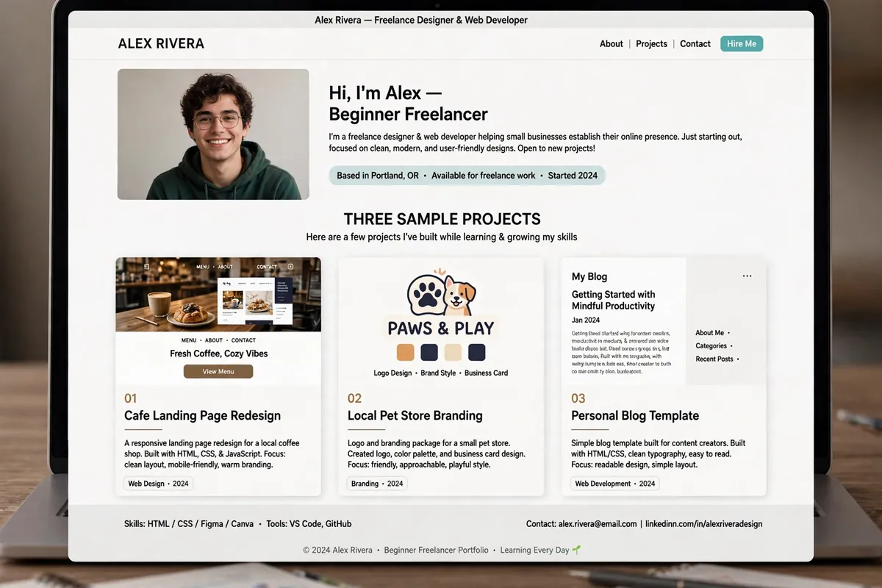Click 'Available for freelance work' text
The height and width of the screenshot is (588, 882).
tap(483, 176)
